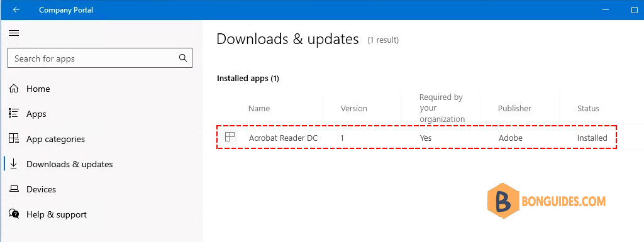Click the Yes required cell

426,138
